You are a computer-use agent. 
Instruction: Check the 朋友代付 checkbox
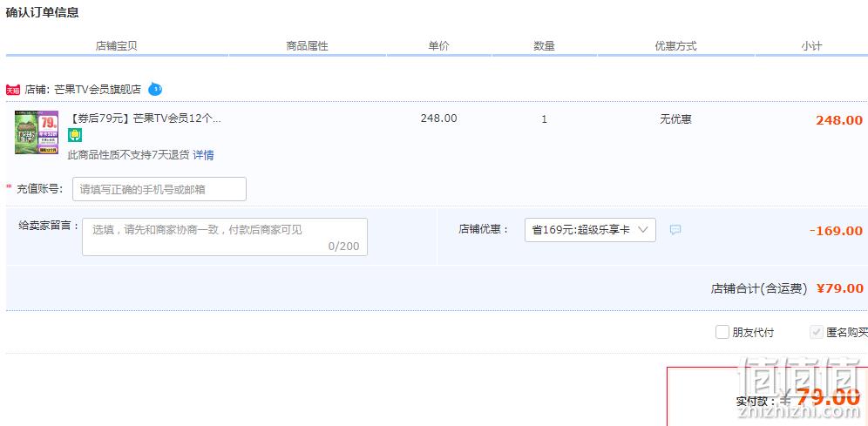[722, 332]
